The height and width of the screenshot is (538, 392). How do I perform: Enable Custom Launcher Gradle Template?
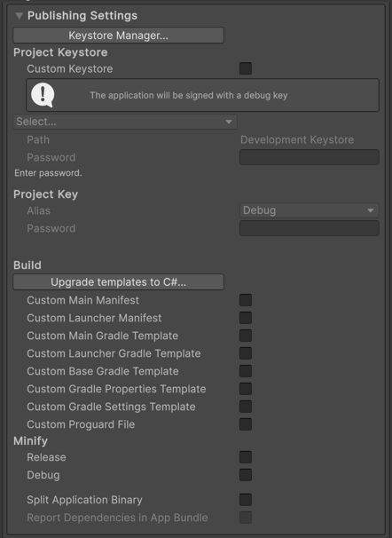tap(246, 353)
